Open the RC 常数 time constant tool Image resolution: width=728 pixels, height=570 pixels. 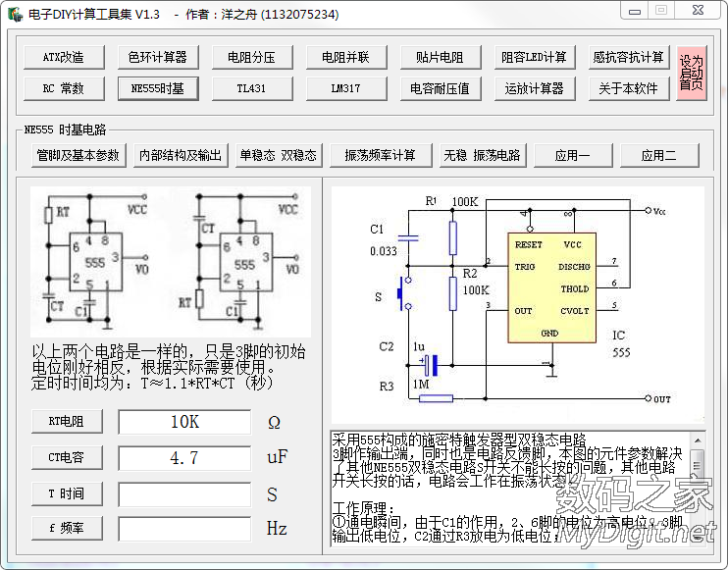[x=64, y=88]
